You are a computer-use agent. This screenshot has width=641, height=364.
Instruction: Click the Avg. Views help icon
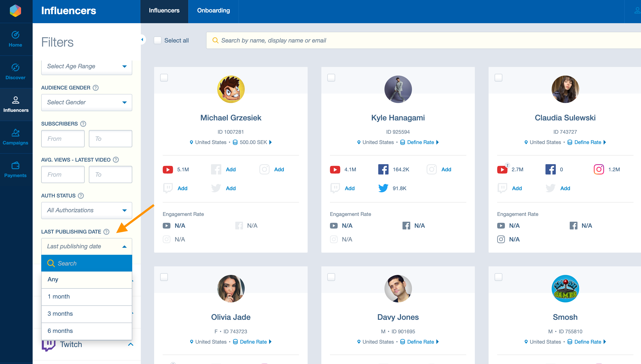point(116,160)
